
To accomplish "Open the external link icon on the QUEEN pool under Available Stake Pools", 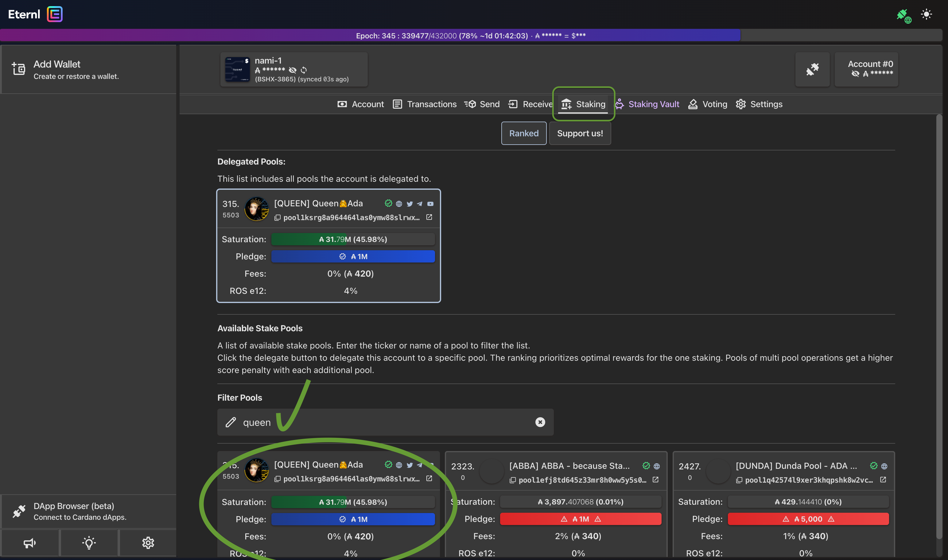I will 429,478.
